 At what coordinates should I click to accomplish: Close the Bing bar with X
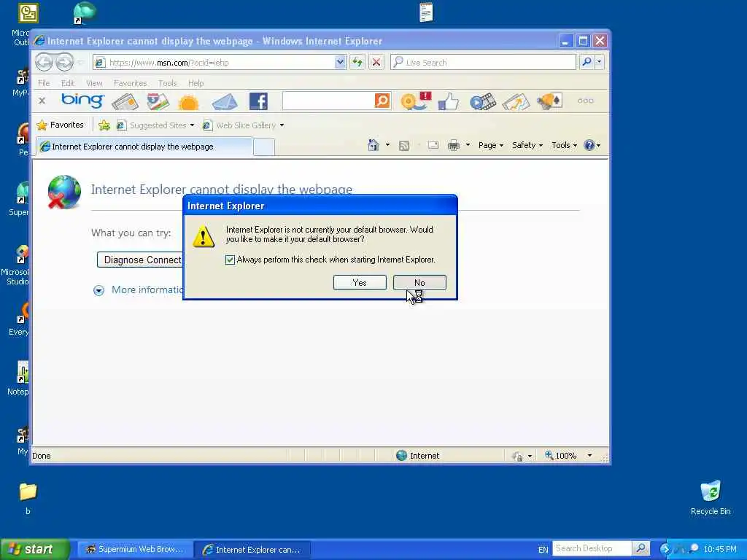42,101
